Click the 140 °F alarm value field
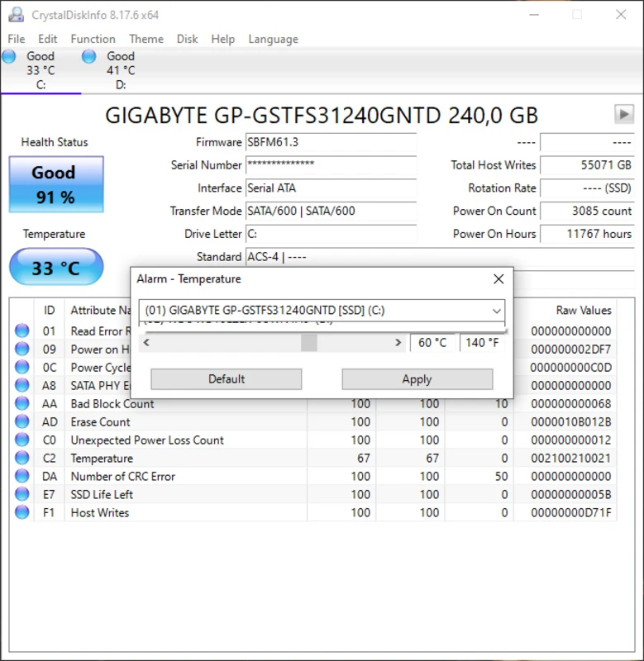The image size is (644, 661). coord(482,343)
